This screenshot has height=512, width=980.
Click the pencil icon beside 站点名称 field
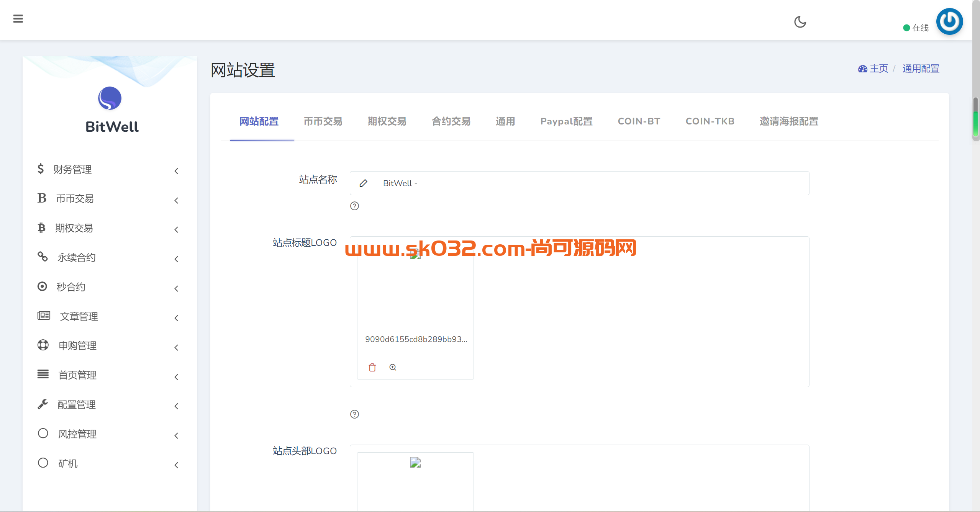click(x=363, y=183)
